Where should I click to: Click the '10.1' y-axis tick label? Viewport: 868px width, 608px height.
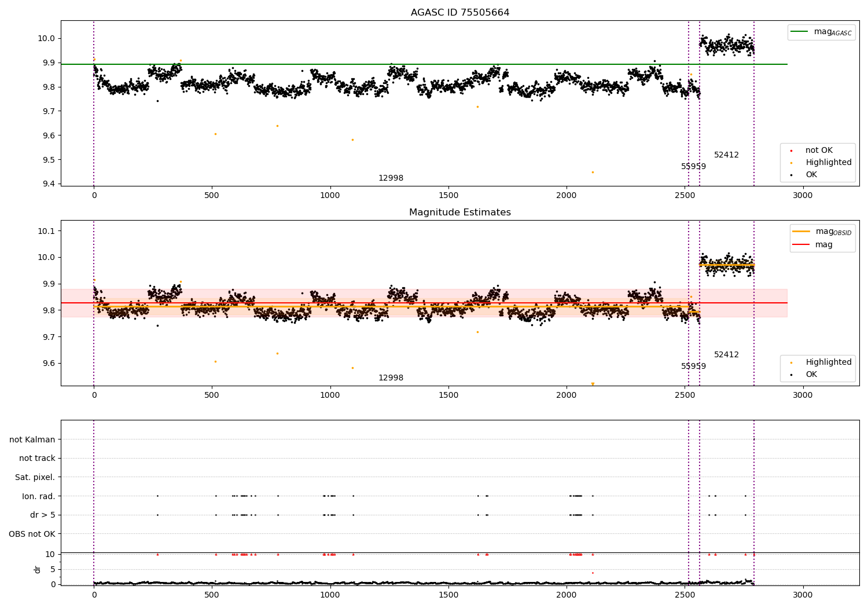tap(46, 231)
